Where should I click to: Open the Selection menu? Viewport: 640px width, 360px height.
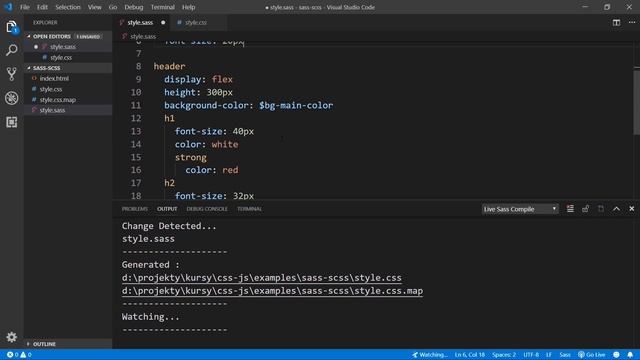coord(68,7)
